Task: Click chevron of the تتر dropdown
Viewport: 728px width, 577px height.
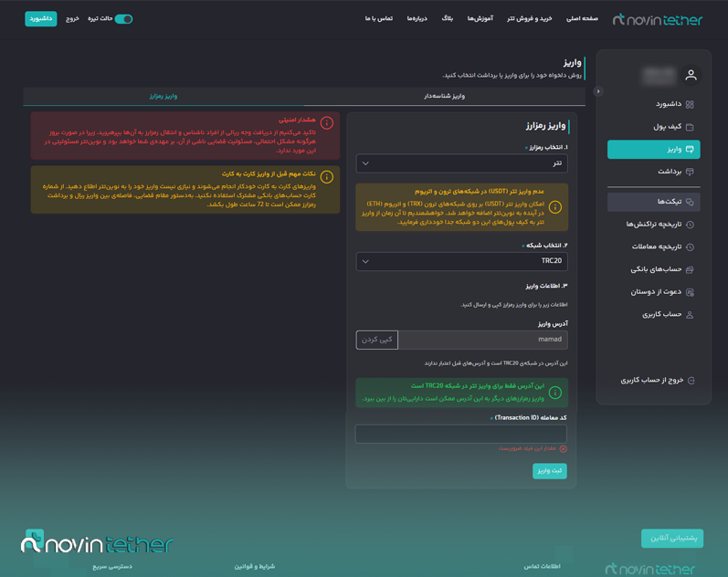Action: tap(365, 163)
